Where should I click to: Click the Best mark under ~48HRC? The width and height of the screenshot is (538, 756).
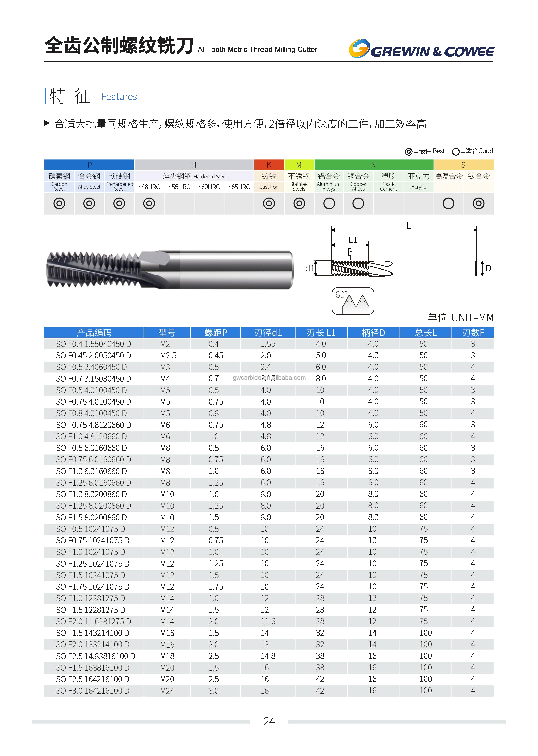pos(149,203)
